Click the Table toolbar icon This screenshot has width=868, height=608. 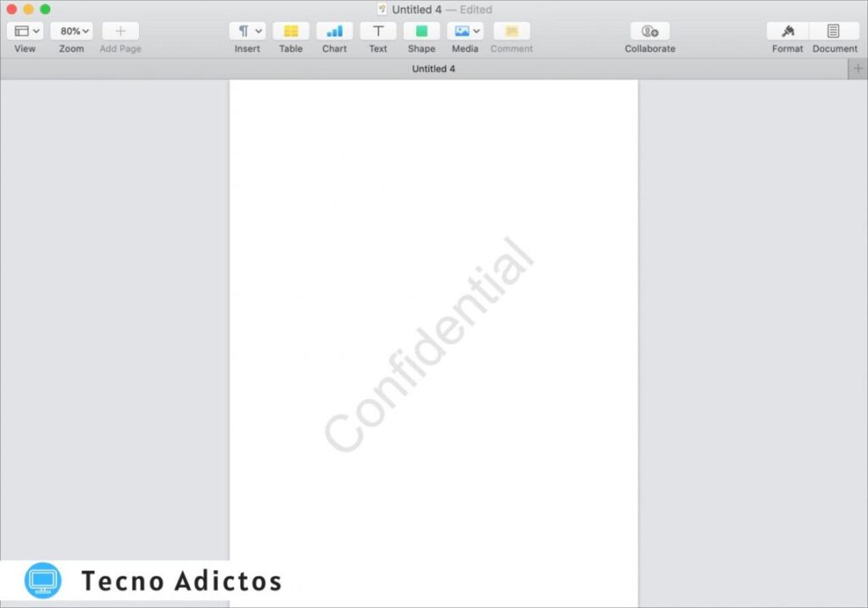pos(291,31)
